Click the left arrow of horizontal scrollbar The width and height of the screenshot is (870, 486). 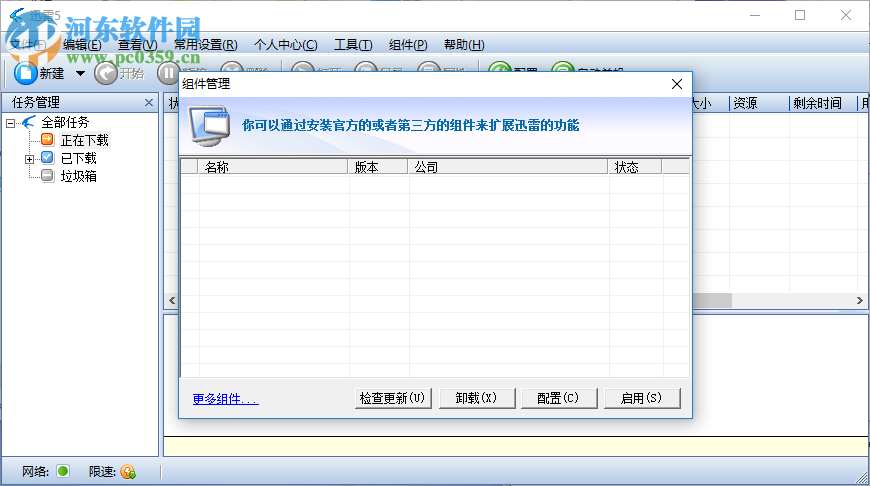[x=172, y=301]
